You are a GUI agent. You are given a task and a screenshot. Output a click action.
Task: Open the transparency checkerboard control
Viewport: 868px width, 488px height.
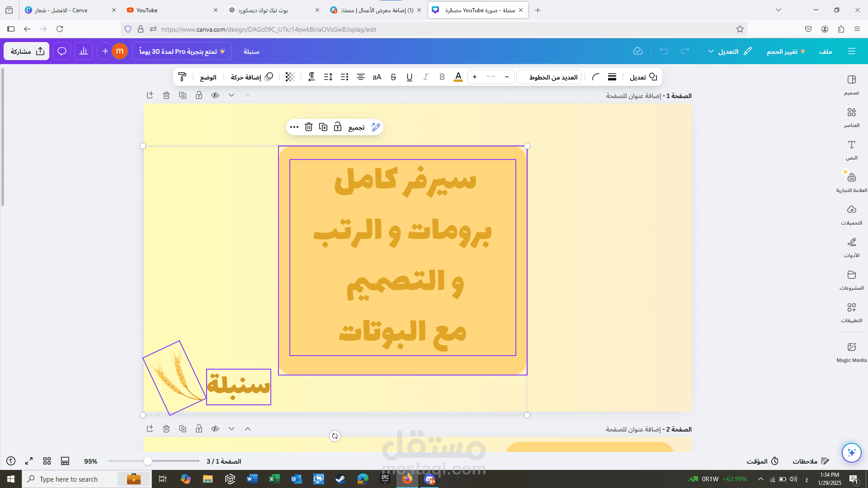[290, 77]
